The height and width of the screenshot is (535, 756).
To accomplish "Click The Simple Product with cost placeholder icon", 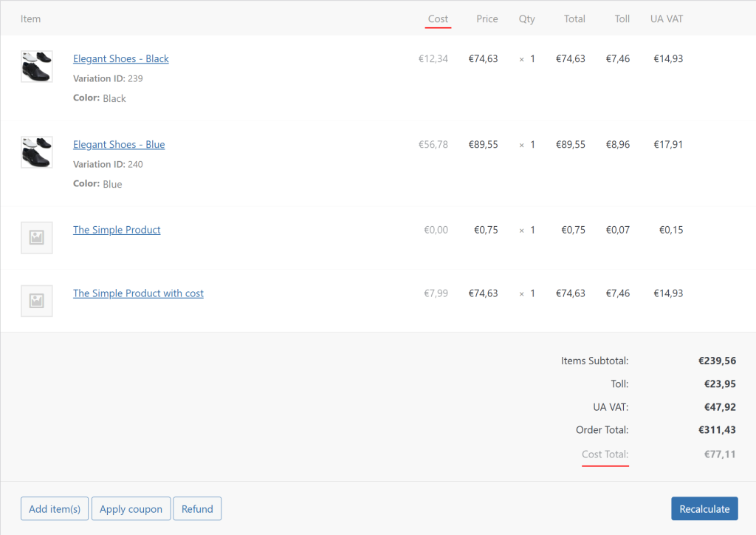I will pos(37,301).
